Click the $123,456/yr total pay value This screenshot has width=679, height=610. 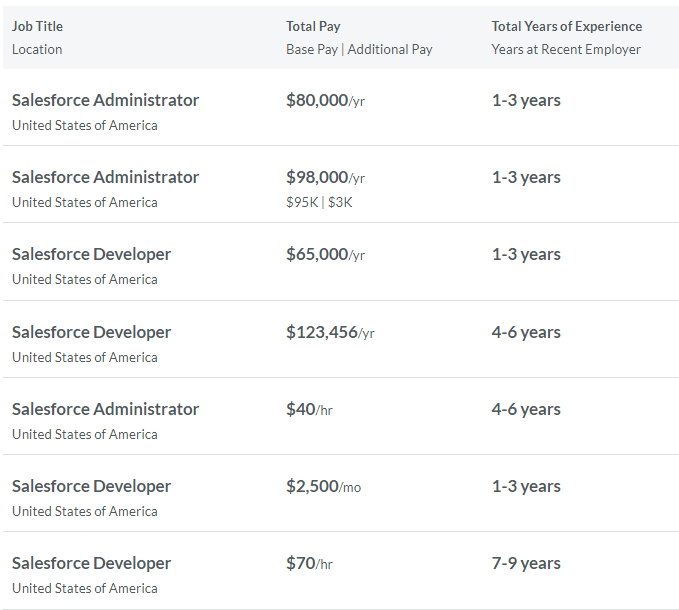pyautogui.click(x=330, y=332)
